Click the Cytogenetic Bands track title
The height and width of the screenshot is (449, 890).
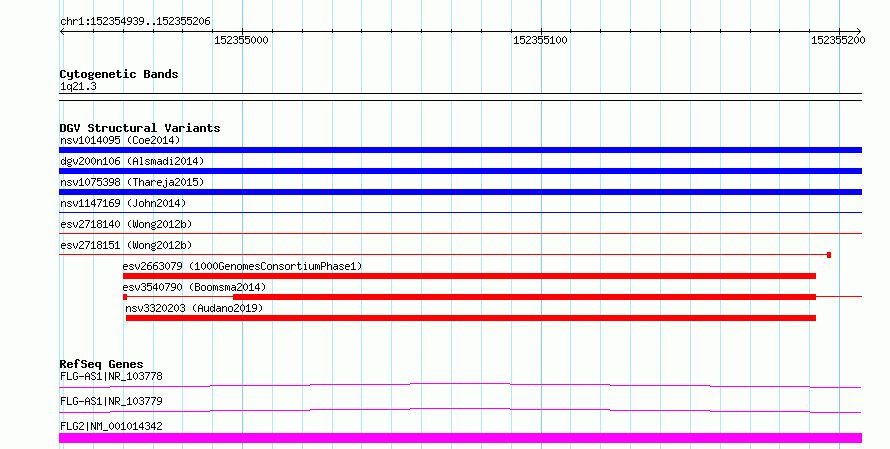[x=119, y=74]
